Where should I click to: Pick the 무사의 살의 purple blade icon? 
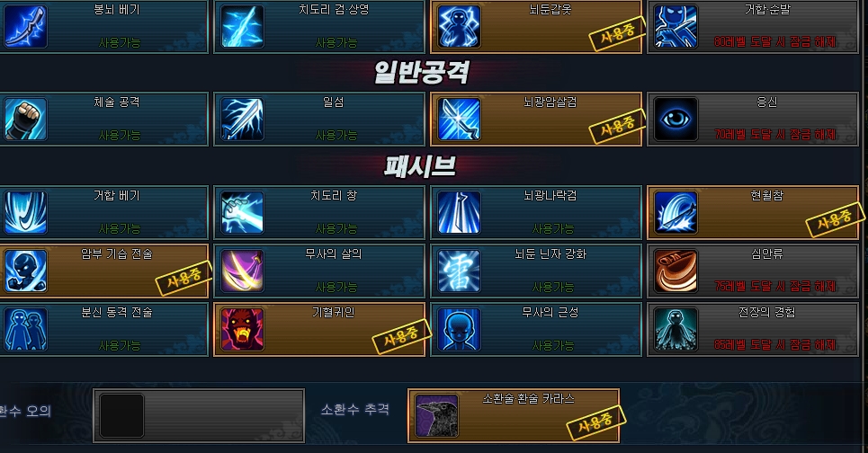[242, 271]
